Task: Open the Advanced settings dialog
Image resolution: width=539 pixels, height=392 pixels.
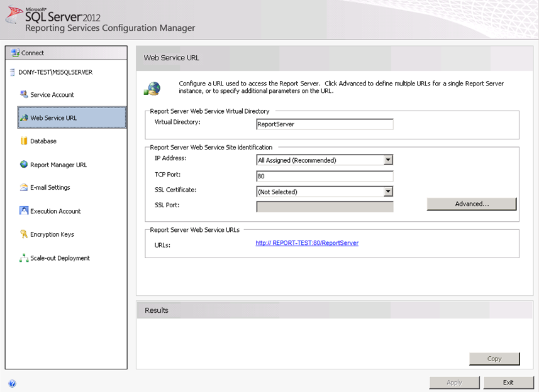Action: click(471, 204)
